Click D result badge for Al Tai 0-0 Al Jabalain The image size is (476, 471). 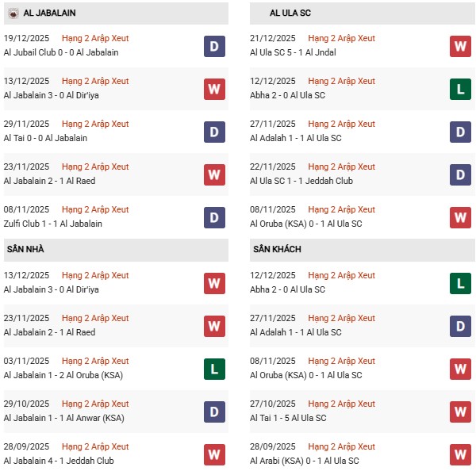pos(213,132)
